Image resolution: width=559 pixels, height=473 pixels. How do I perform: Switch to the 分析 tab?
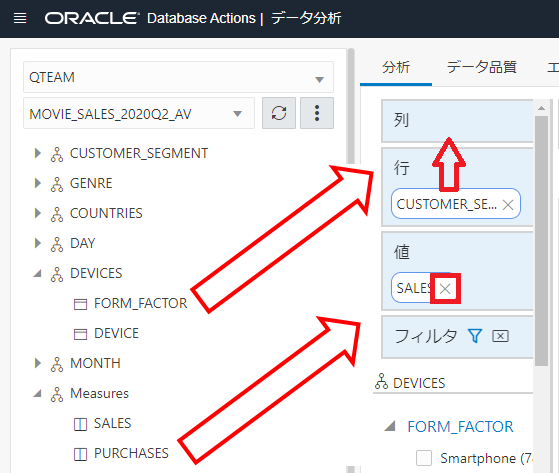tap(396, 67)
